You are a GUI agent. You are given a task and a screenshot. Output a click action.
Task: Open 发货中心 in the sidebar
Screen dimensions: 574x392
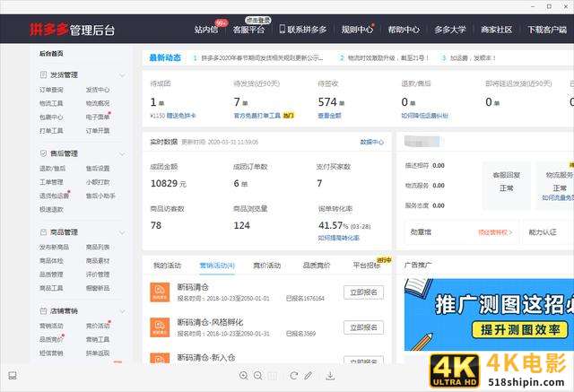pyautogui.click(x=98, y=90)
